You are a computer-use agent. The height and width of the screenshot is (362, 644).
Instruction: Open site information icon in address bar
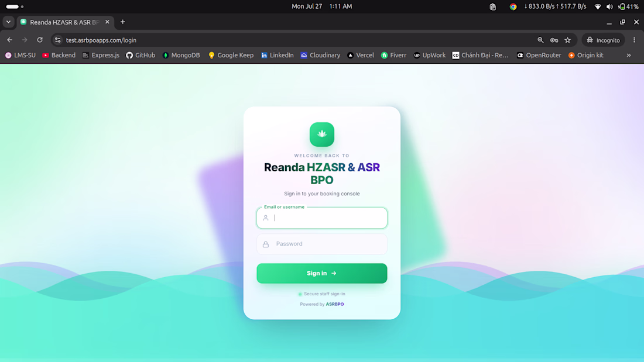58,40
